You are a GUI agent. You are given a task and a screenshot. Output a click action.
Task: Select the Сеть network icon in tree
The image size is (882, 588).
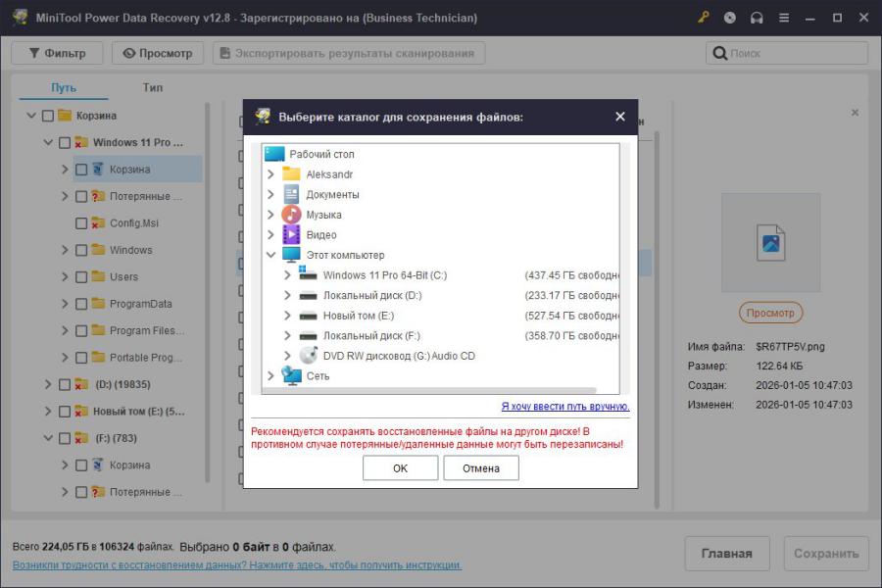click(291, 376)
